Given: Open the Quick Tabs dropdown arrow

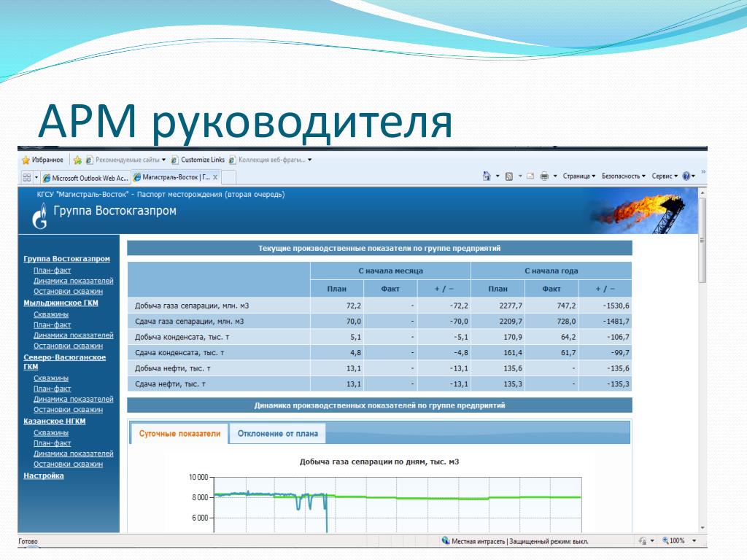Looking at the screenshot, I should click(36, 178).
